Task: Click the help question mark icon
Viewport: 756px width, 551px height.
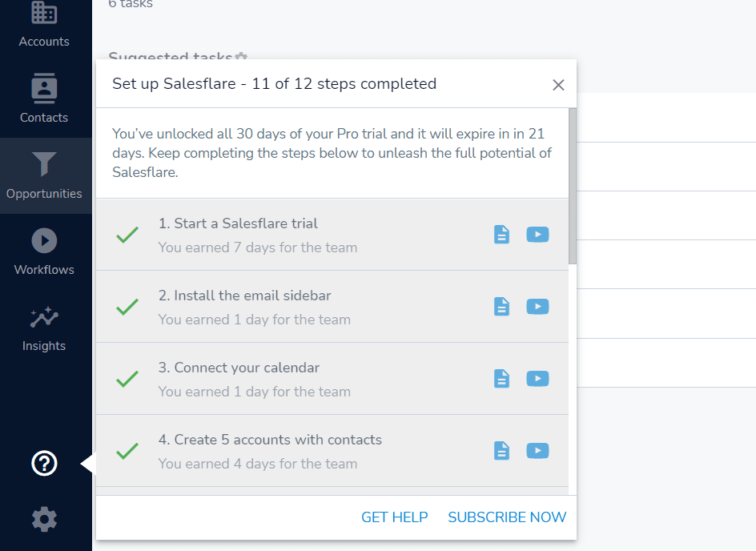Action: point(44,463)
